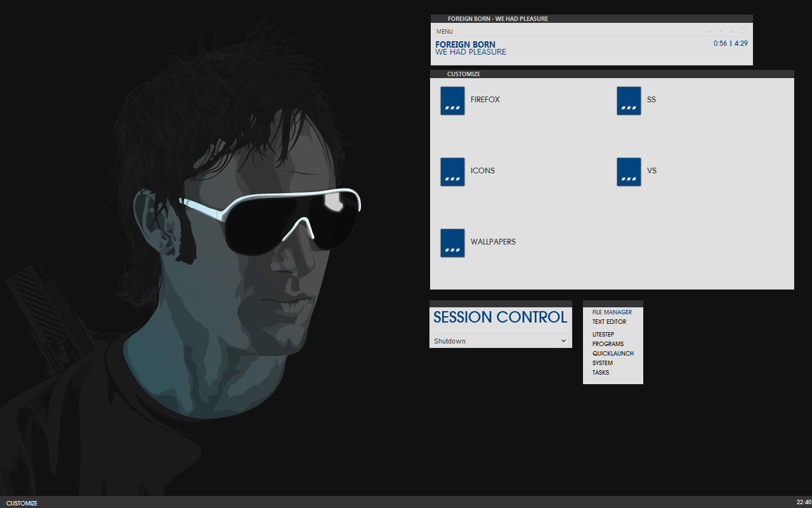Screen dimensions: 812x508
Task: Click the FOREIGN BORN artist name in the player
Action: [466, 44]
